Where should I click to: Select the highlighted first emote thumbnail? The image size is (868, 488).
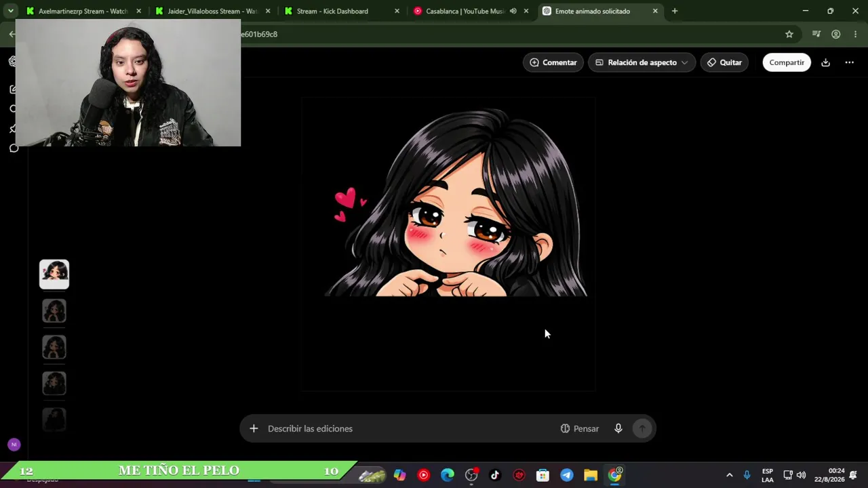pos(54,274)
